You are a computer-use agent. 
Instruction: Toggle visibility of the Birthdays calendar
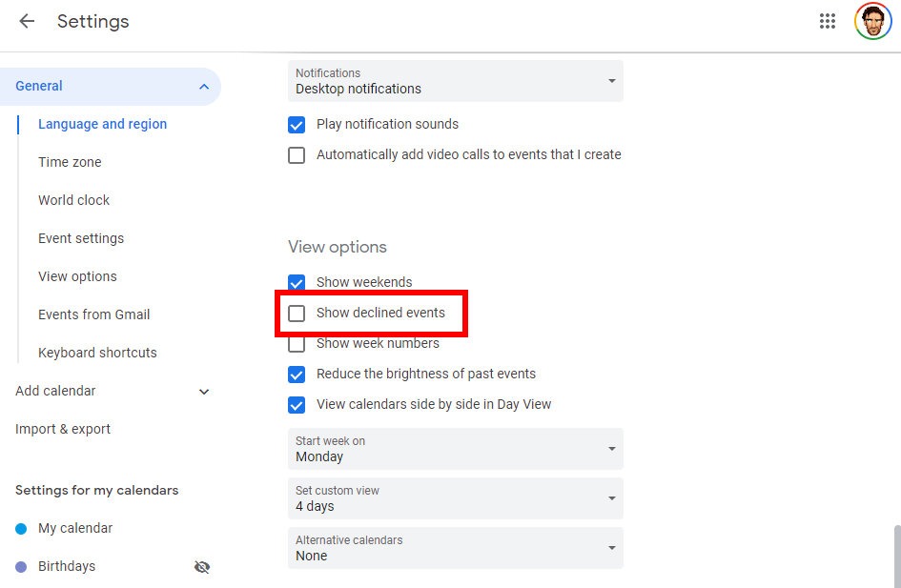[202, 566]
